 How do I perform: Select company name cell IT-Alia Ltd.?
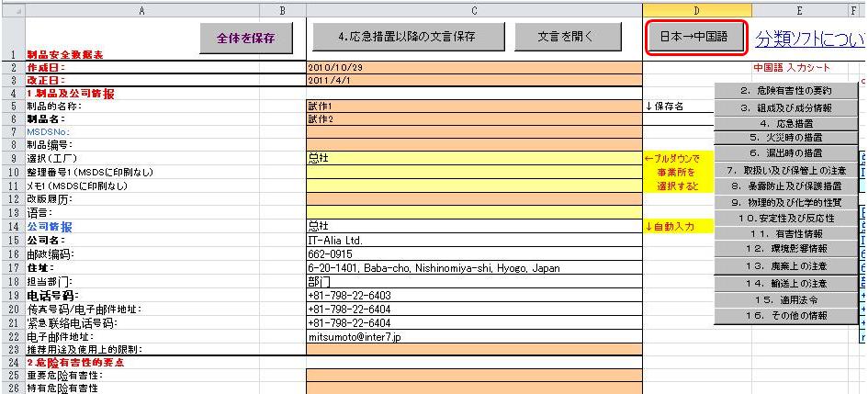click(x=474, y=241)
